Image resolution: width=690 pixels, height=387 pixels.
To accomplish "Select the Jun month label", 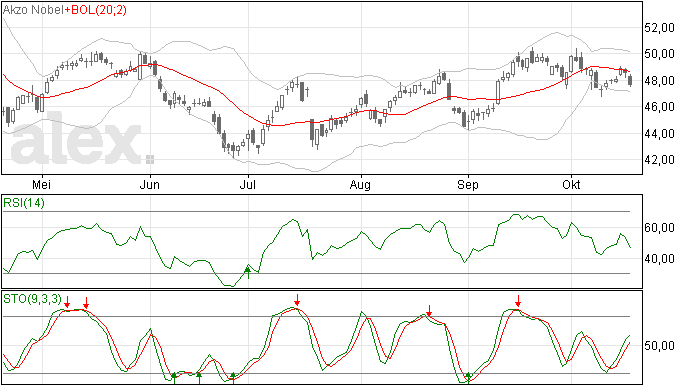I will tap(150, 185).
